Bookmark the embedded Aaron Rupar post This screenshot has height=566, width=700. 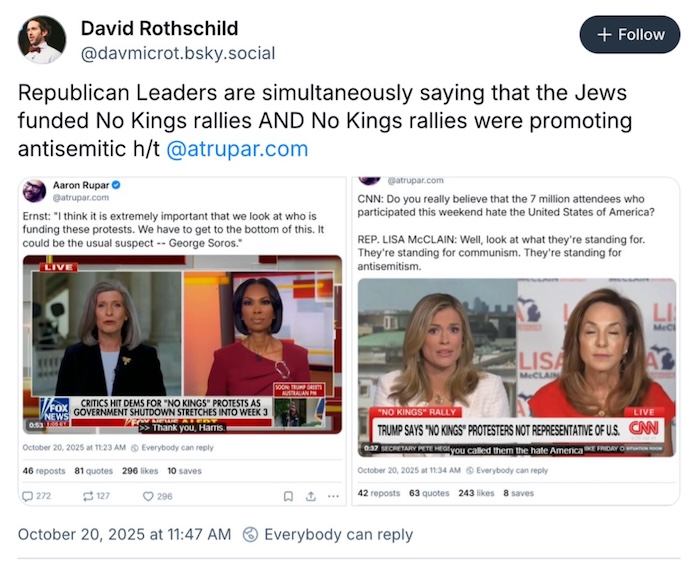(288, 496)
